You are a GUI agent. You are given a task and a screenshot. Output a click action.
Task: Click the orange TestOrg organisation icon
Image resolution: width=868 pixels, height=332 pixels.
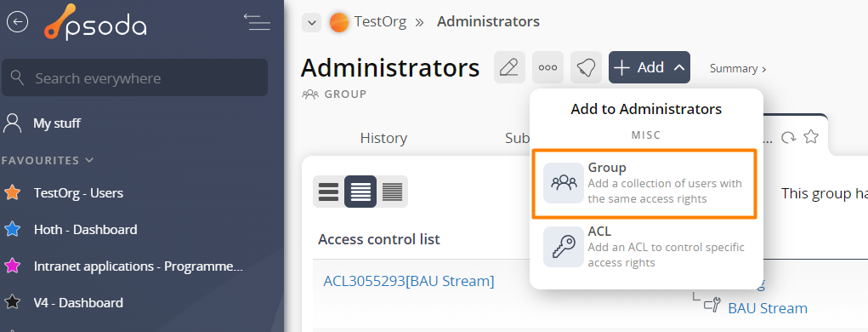pos(339,22)
